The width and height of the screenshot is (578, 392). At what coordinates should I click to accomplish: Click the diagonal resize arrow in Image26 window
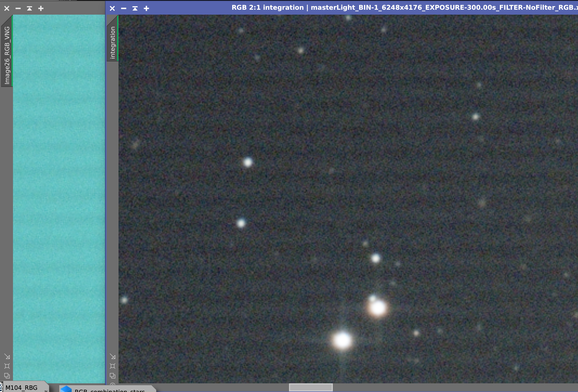[7, 357]
